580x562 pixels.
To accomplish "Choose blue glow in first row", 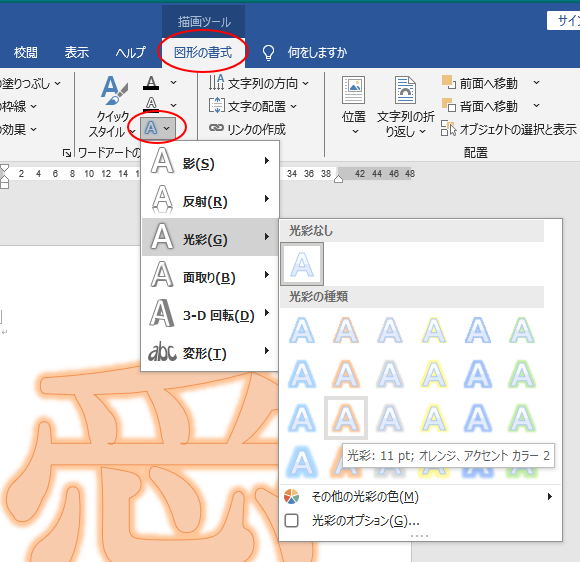I will [x=302, y=330].
